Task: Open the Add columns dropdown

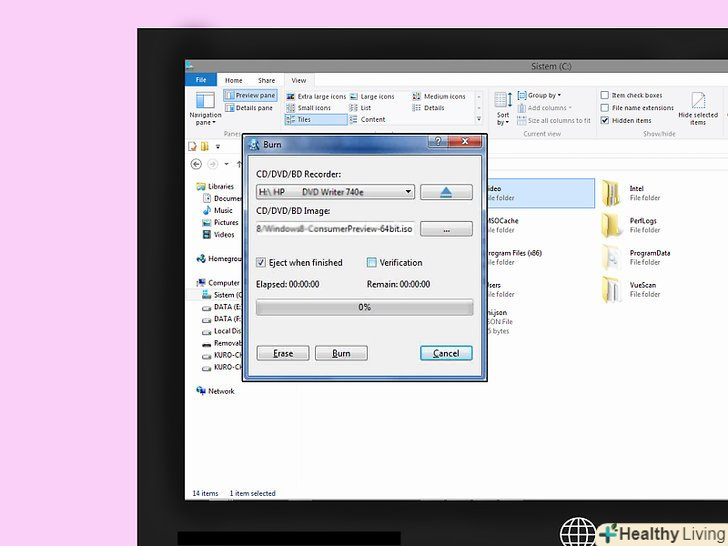Action: (544, 108)
